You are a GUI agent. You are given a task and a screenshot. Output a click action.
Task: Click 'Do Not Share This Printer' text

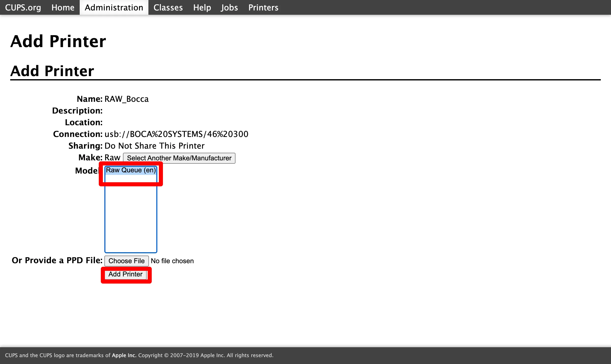pyautogui.click(x=155, y=146)
